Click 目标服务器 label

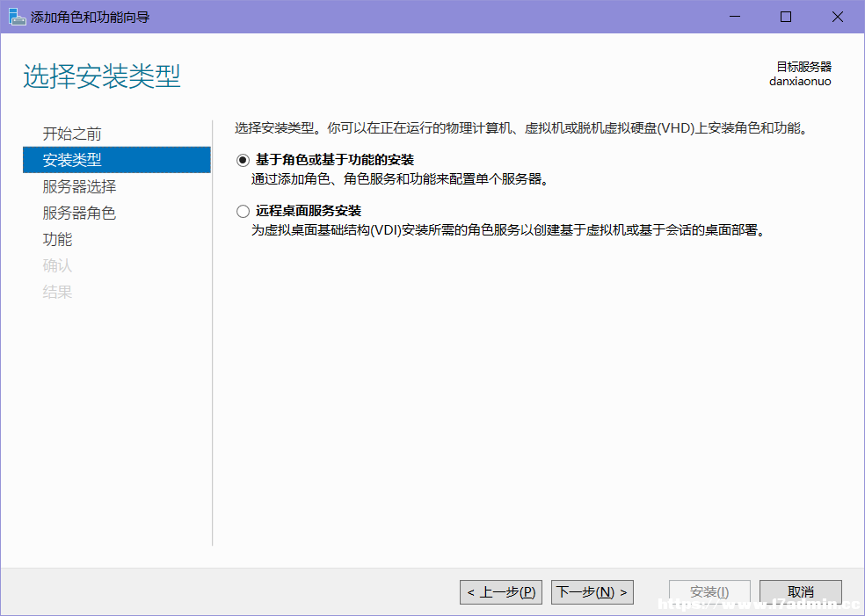803,67
